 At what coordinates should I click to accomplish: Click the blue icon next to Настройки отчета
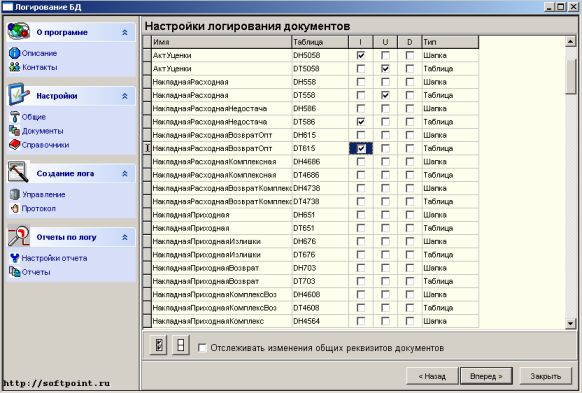(14, 258)
